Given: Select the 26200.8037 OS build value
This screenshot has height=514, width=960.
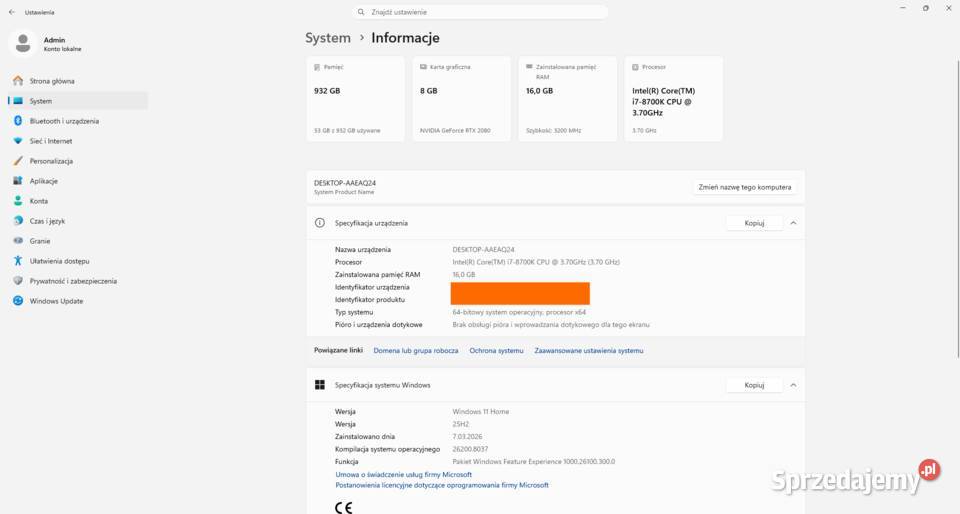Looking at the screenshot, I should [x=470, y=449].
